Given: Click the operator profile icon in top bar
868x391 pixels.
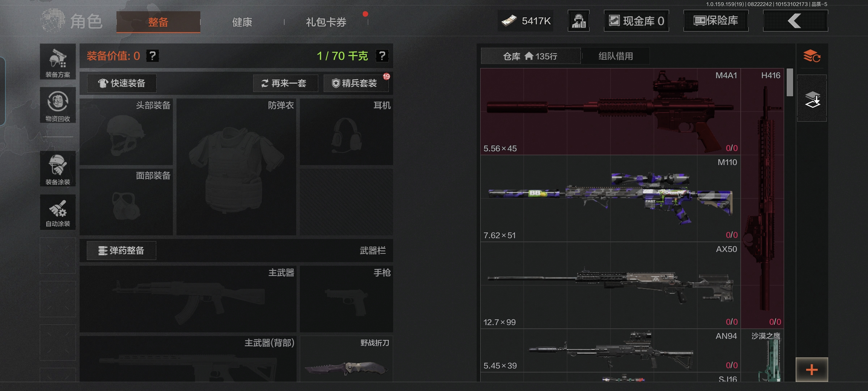Looking at the screenshot, I should pos(579,21).
